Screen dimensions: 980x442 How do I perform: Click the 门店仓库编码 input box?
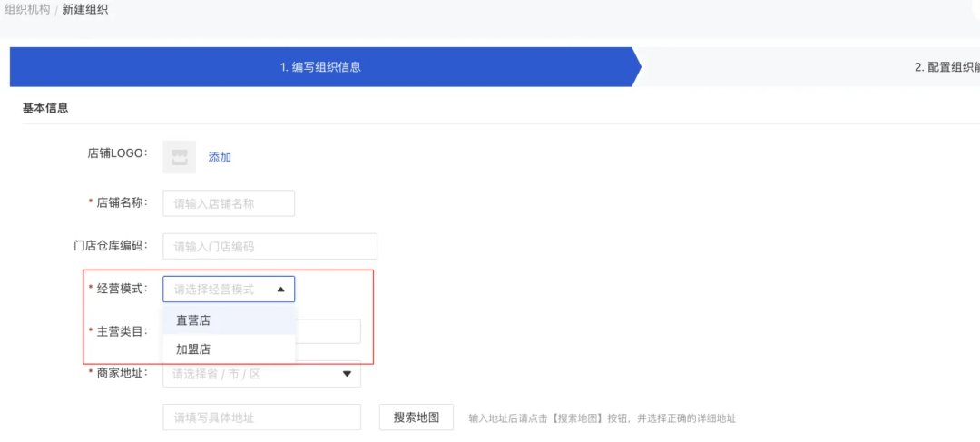pyautogui.click(x=269, y=246)
